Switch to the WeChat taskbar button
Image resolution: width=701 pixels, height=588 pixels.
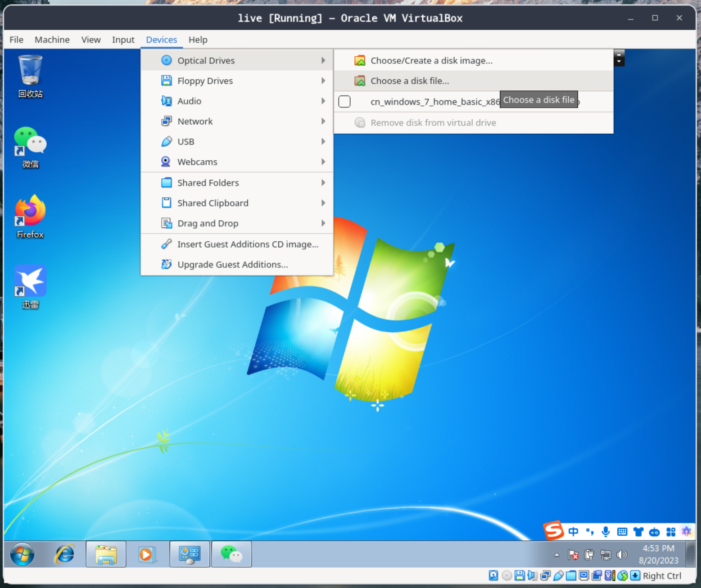pyautogui.click(x=231, y=554)
